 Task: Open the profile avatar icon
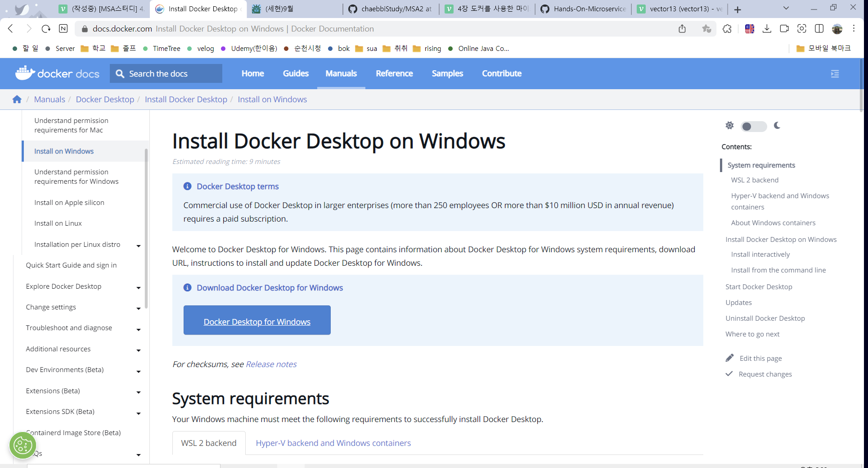click(837, 29)
